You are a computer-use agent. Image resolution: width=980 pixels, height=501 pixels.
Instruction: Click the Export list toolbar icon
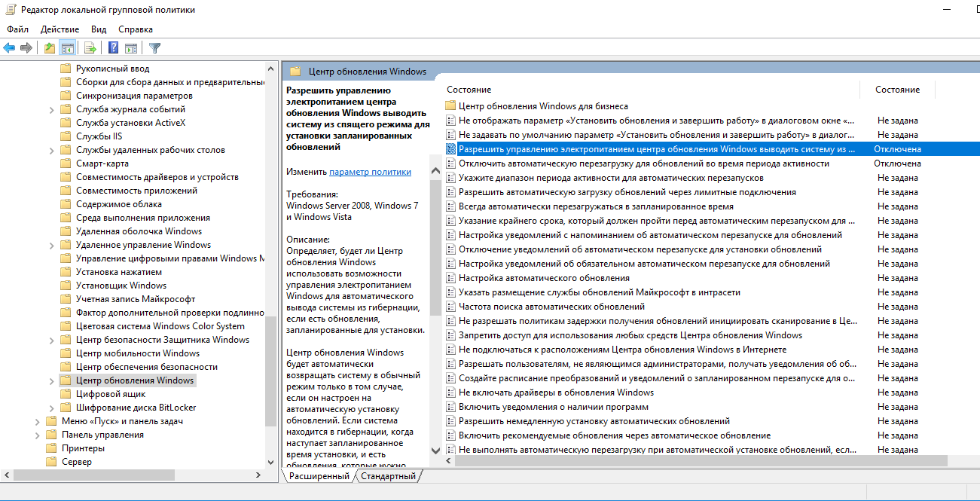[89, 47]
